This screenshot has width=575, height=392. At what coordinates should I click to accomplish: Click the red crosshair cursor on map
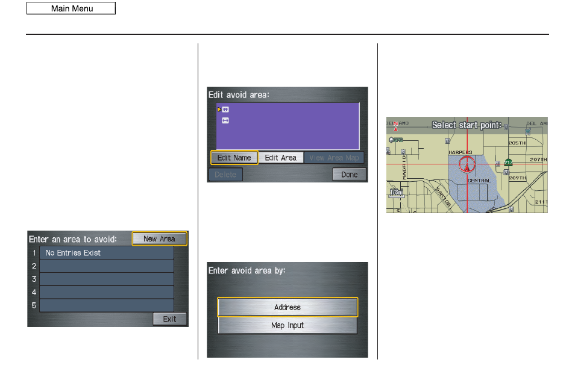point(467,164)
